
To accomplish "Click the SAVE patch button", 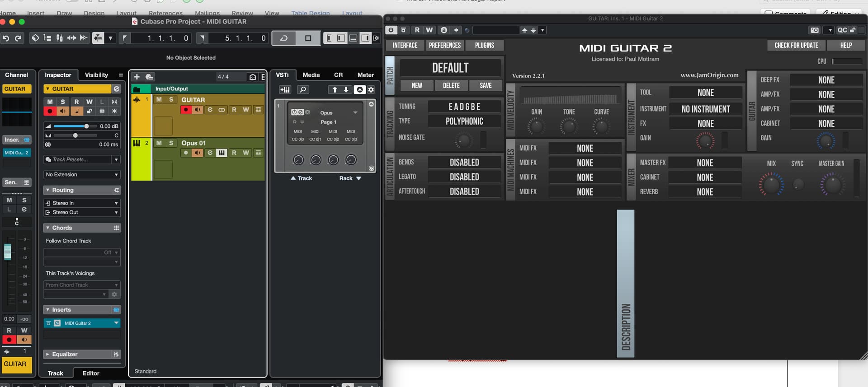I will (x=486, y=85).
